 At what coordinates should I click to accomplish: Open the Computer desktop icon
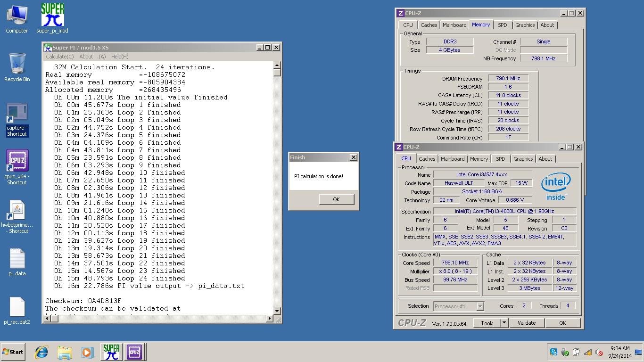(x=17, y=19)
